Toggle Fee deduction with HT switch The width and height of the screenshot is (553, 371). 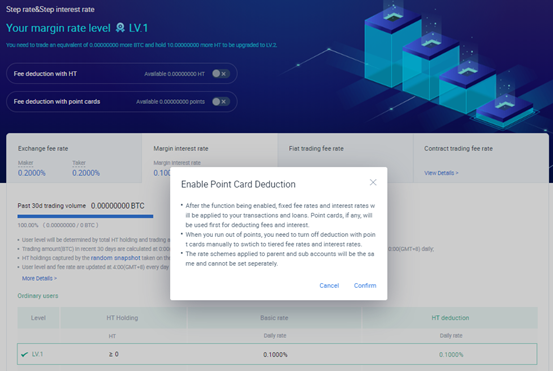coord(220,74)
